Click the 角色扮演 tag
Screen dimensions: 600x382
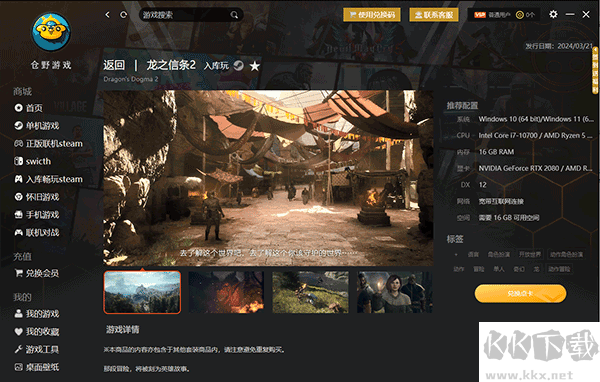click(x=499, y=255)
